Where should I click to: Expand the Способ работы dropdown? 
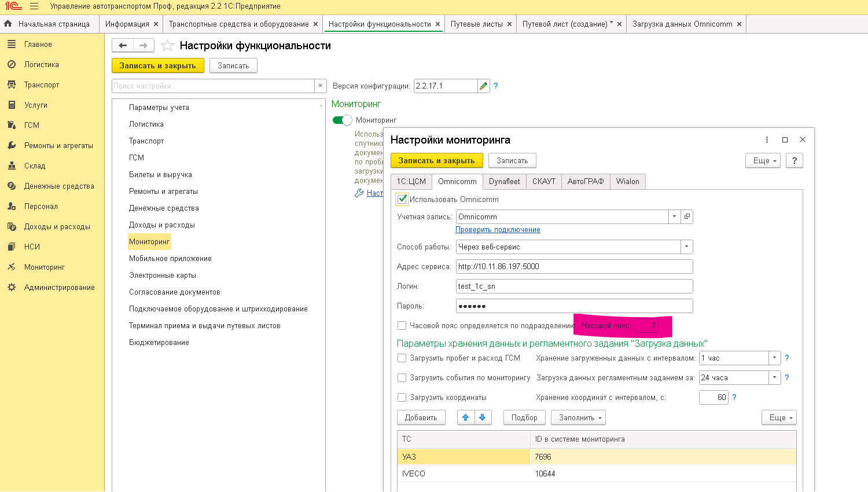[x=686, y=247]
